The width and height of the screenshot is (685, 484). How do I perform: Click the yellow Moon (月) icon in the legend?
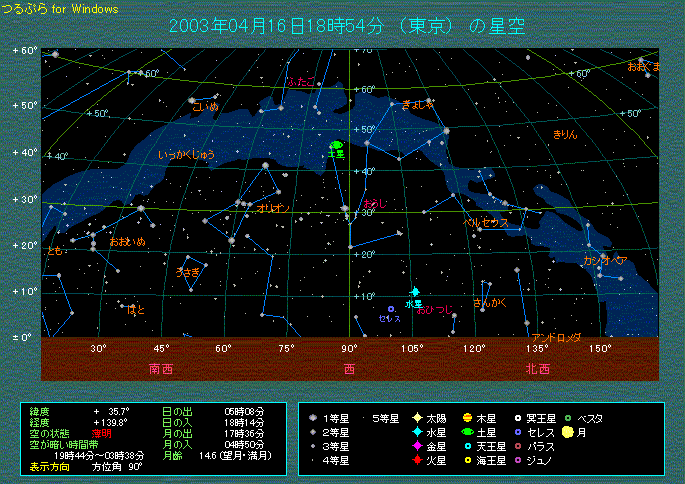click(x=568, y=432)
